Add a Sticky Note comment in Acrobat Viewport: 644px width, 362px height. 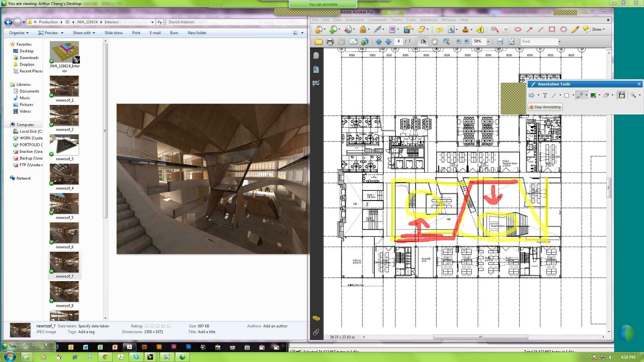[439, 29]
